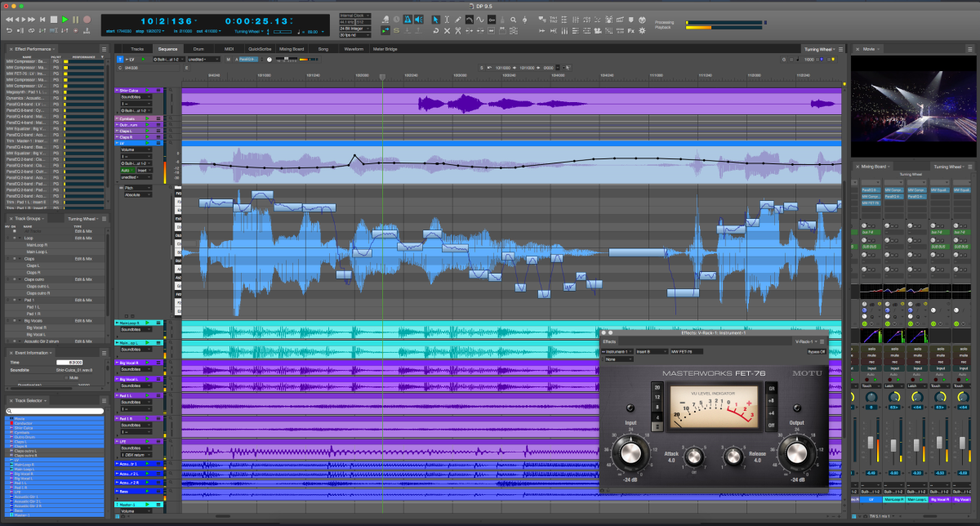980x526 pixels.
Task: Toggle the audible mode speaker icon
Action: pos(418,20)
